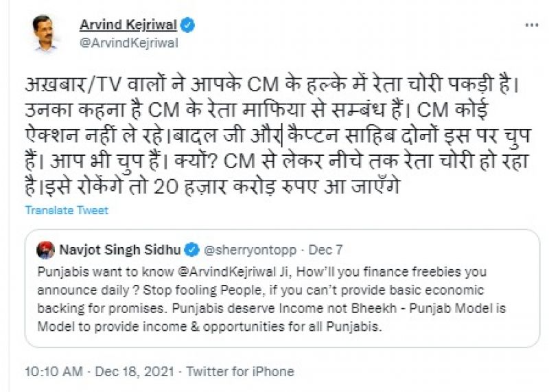The image size is (549, 392).
Task: Open the @ArvindKejriwal handle under the name
Action: [129, 42]
